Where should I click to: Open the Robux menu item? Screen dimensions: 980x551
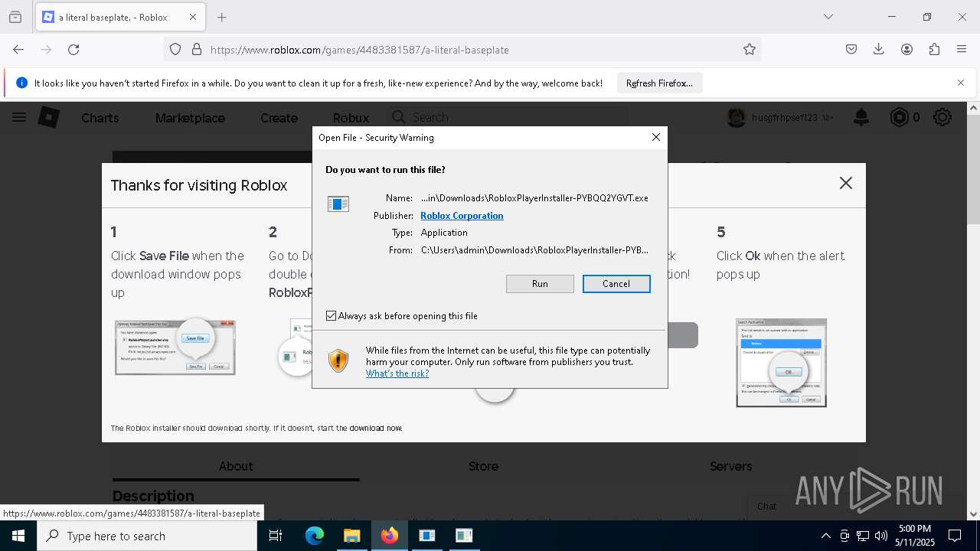point(351,118)
